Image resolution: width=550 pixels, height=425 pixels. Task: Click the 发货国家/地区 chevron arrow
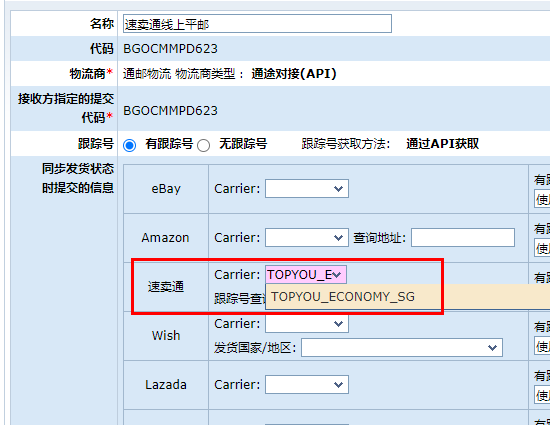pos(492,348)
